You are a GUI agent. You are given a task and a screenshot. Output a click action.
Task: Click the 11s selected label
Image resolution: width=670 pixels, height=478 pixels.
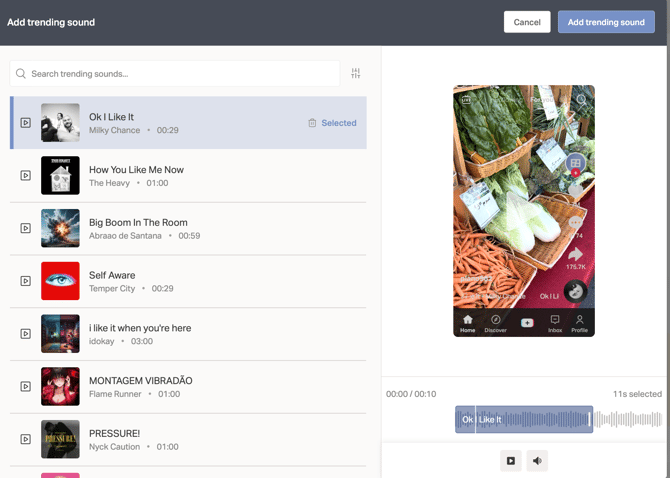click(x=637, y=394)
